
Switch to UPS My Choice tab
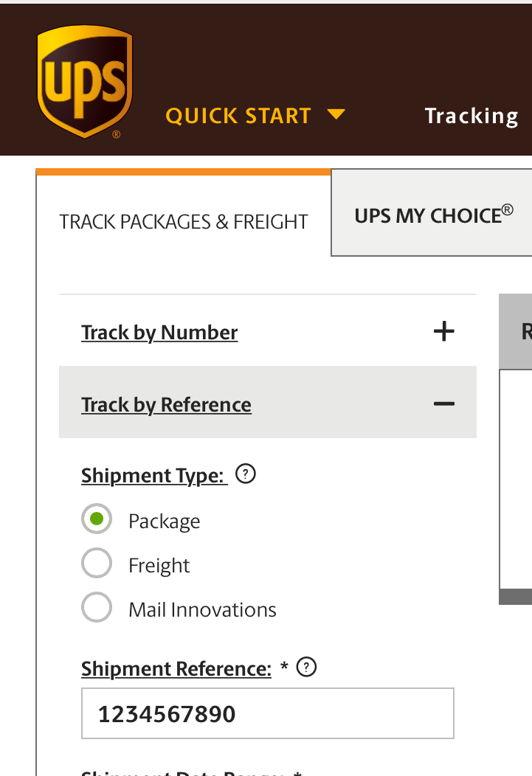pos(434,215)
